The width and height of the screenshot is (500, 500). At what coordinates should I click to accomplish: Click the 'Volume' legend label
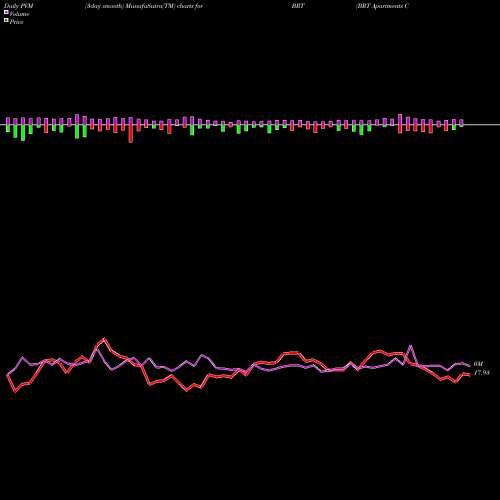pyautogui.click(x=19, y=14)
